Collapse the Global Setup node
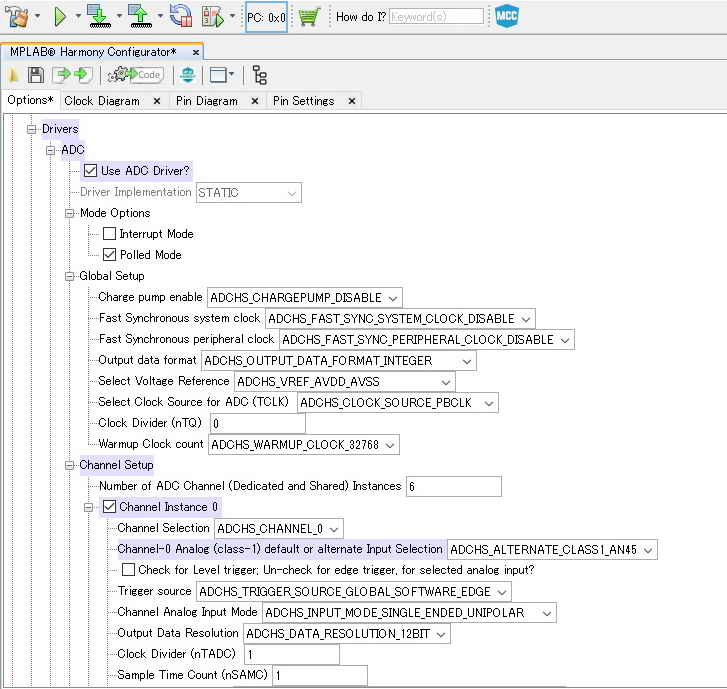 click(x=70, y=276)
